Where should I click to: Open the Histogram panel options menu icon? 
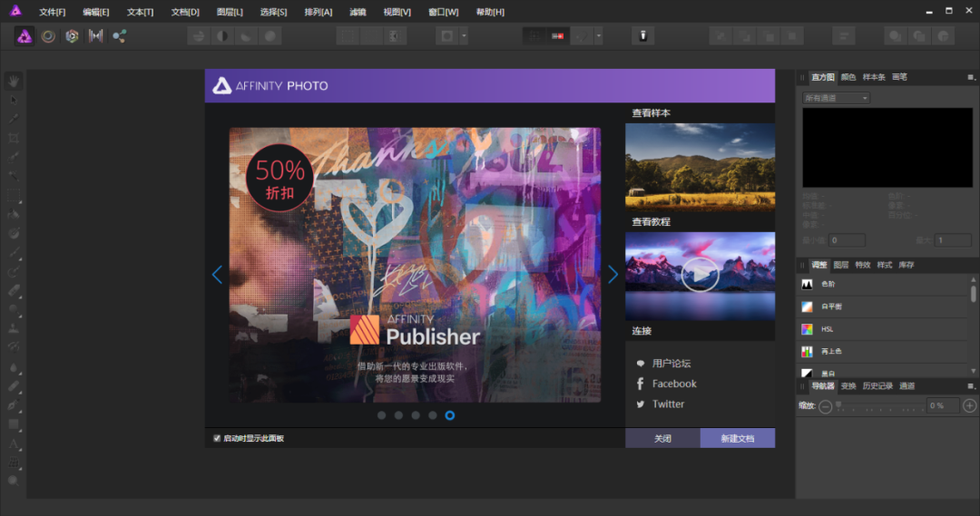(971, 77)
